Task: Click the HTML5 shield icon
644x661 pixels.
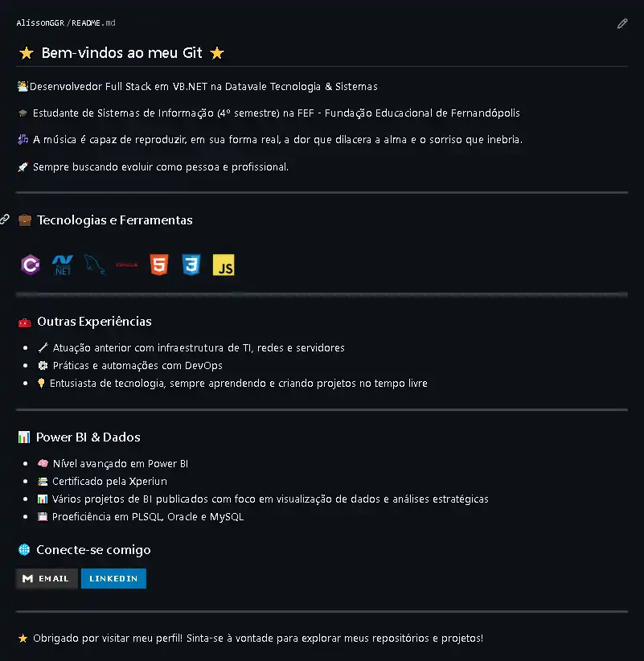Action: (159, 265)
